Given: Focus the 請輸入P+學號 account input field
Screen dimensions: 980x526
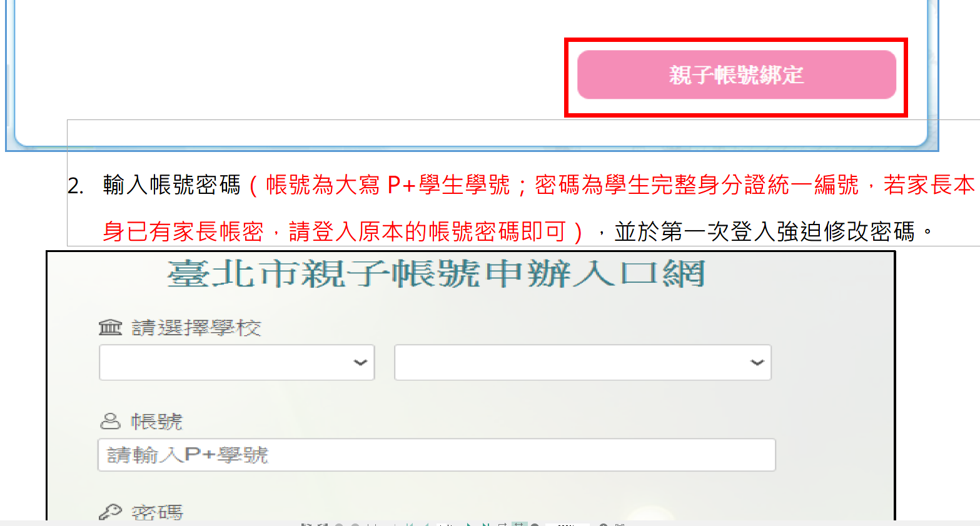Looking at the screenshot, I should click(x=437, y=455).
